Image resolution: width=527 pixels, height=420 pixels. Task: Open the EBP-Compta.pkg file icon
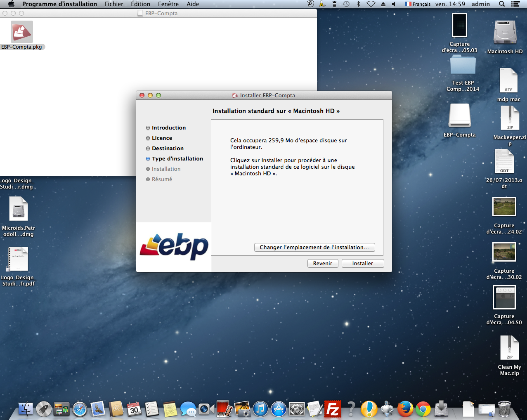tap(22, 32)
